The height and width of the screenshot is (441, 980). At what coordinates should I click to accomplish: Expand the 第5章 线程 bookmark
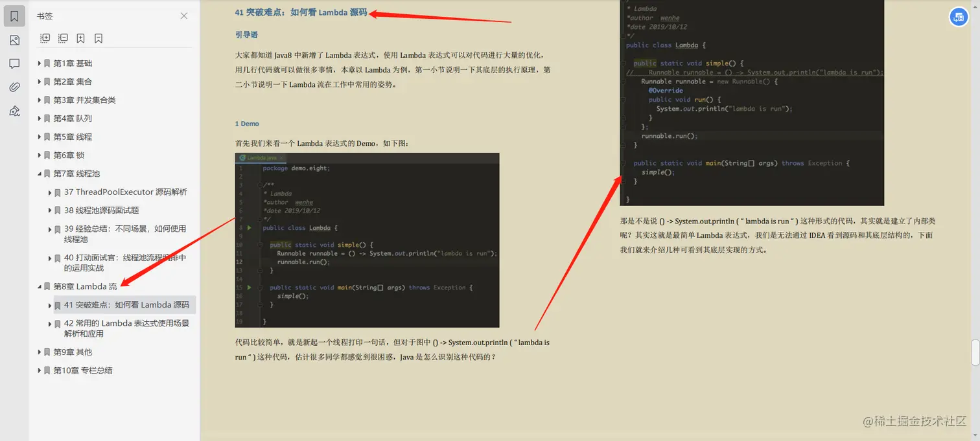tap(40, 137)
